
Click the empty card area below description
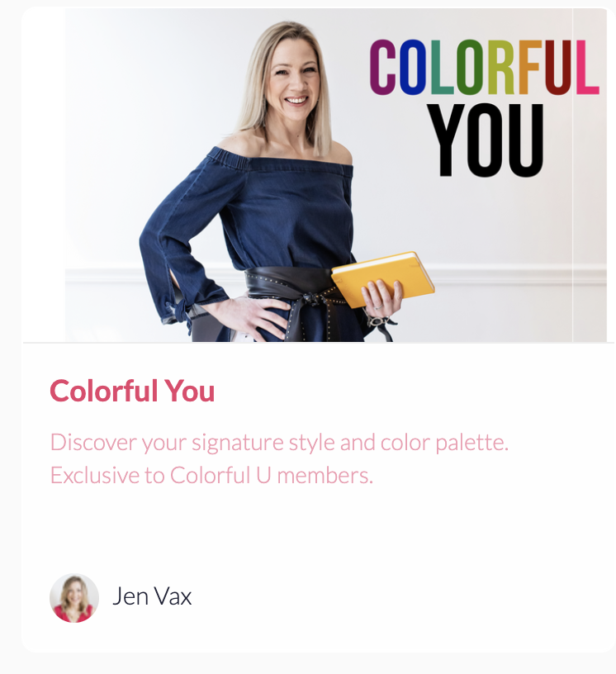point(318,531)
